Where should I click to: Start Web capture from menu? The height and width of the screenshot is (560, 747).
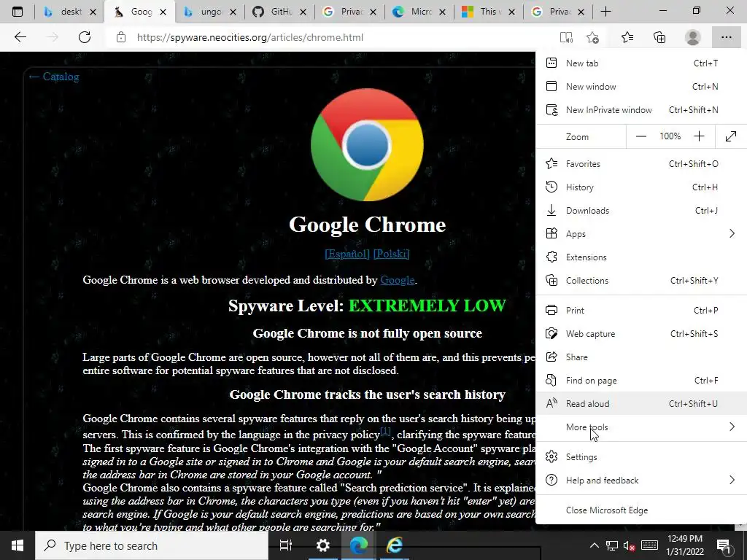[x=641, y=334]
